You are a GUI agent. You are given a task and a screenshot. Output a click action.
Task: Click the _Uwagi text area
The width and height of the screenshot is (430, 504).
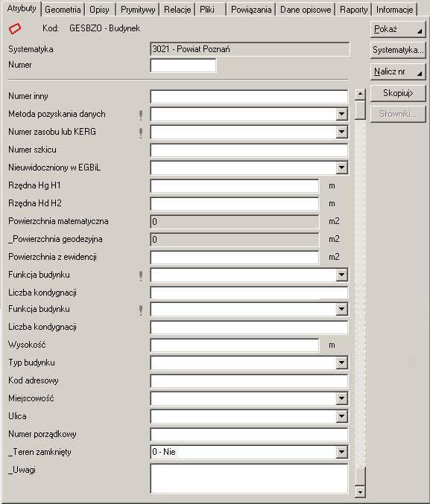point(249,478)
